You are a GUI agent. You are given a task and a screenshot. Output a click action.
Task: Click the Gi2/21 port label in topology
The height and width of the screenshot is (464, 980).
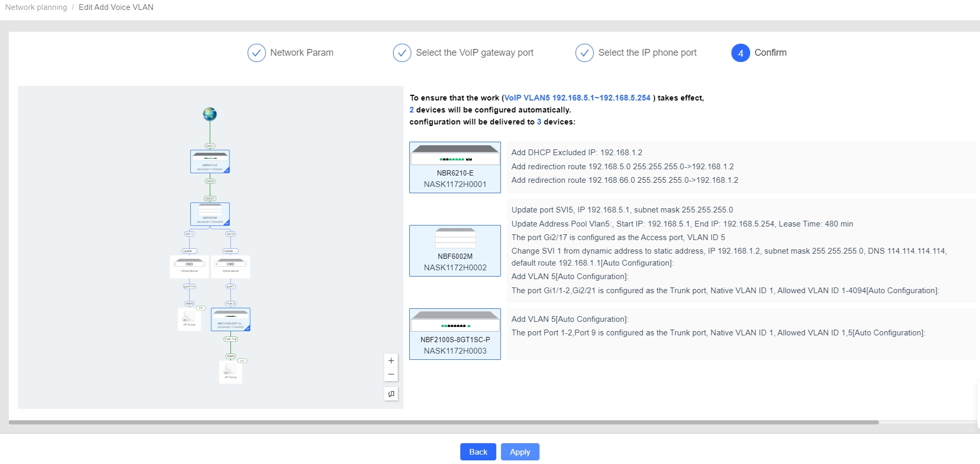click(210, 198)
